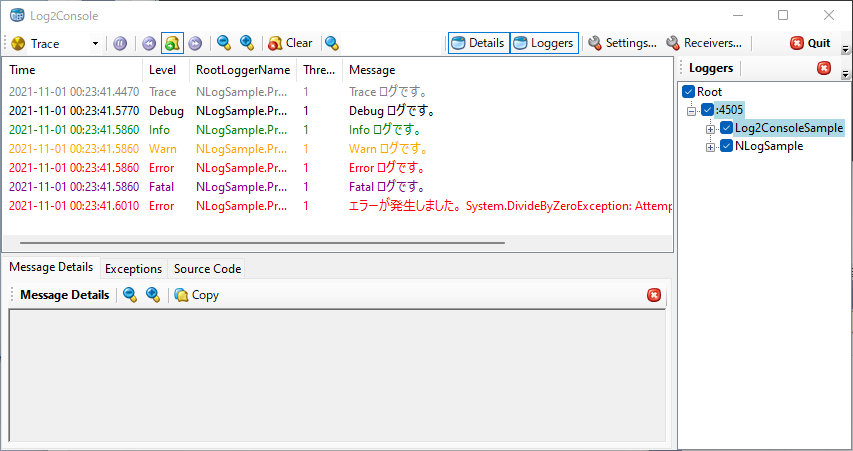
Task: Uncheck the Log2ConsoleSample checkbox
Action: (726, 128)
